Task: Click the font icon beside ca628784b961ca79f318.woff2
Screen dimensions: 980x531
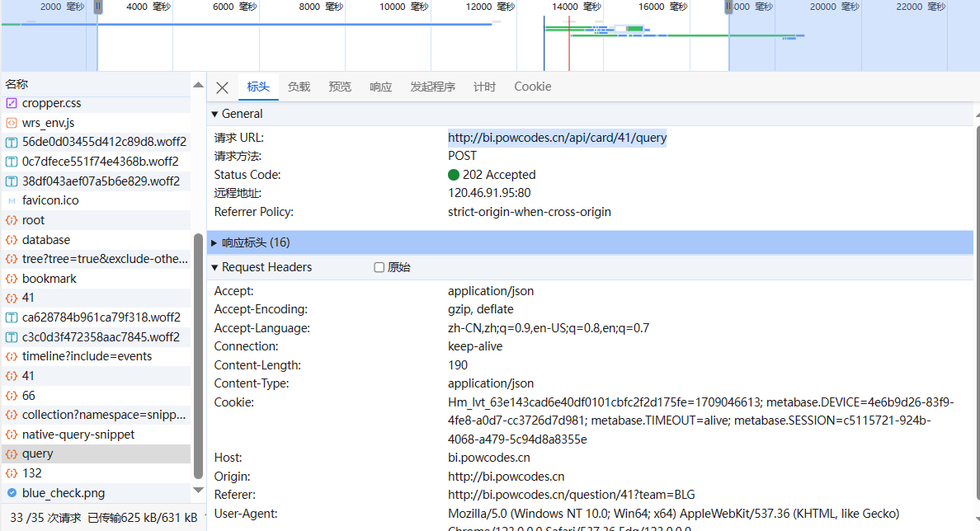Action: pyautogui.click(x=12, y=317)
